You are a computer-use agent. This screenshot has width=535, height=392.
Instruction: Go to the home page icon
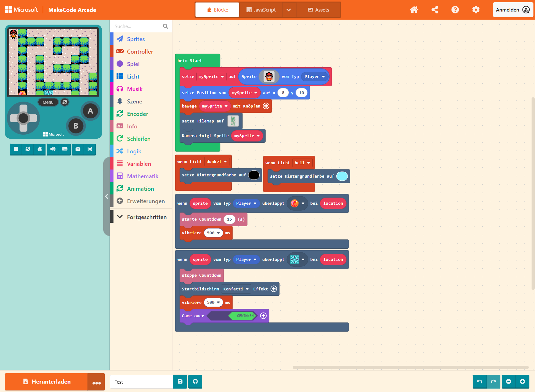(414, 10)
